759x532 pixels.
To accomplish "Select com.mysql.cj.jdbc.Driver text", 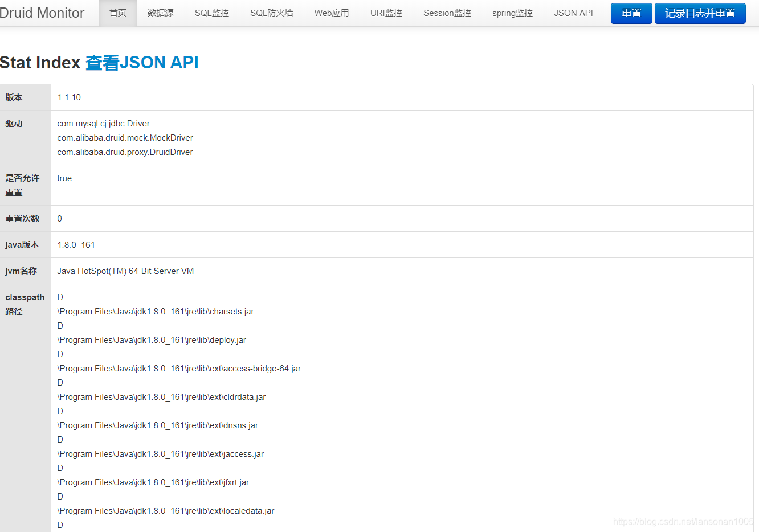I will pos(103,124).
